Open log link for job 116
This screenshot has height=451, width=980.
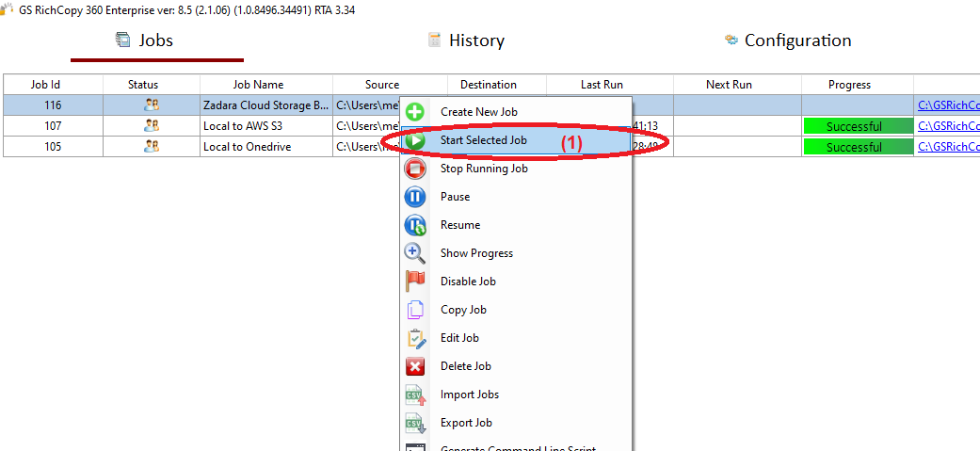point(948,105)
